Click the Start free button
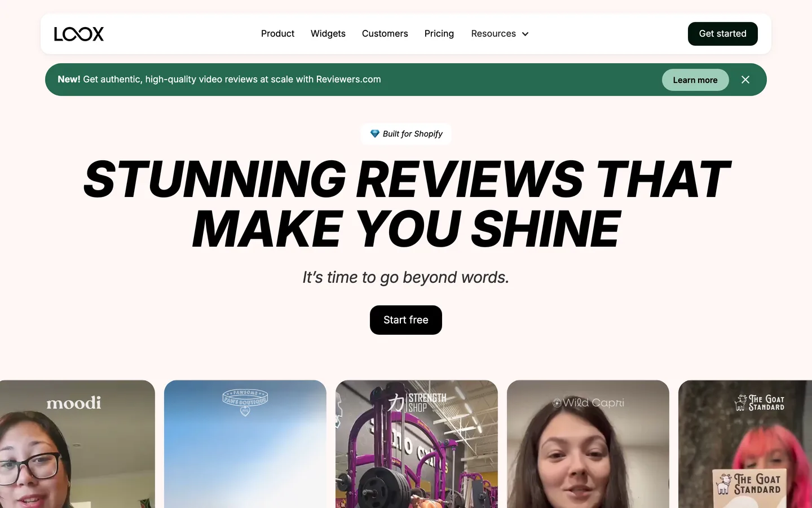812x508 pixels. pyautogui.click(x=406, y=320)
